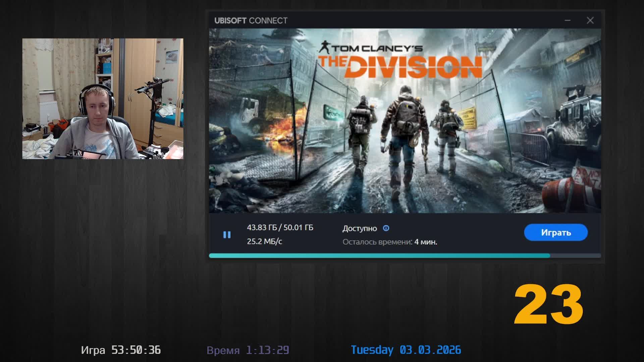Click the 25.2 МБ/с download speed

click(264, 241)
